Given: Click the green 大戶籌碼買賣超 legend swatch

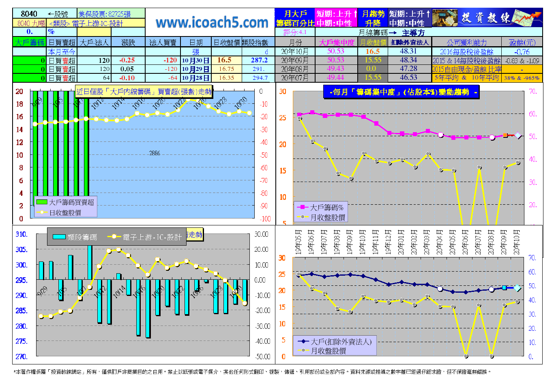Looking at the screenshot, I should click(x=41, y=202).
